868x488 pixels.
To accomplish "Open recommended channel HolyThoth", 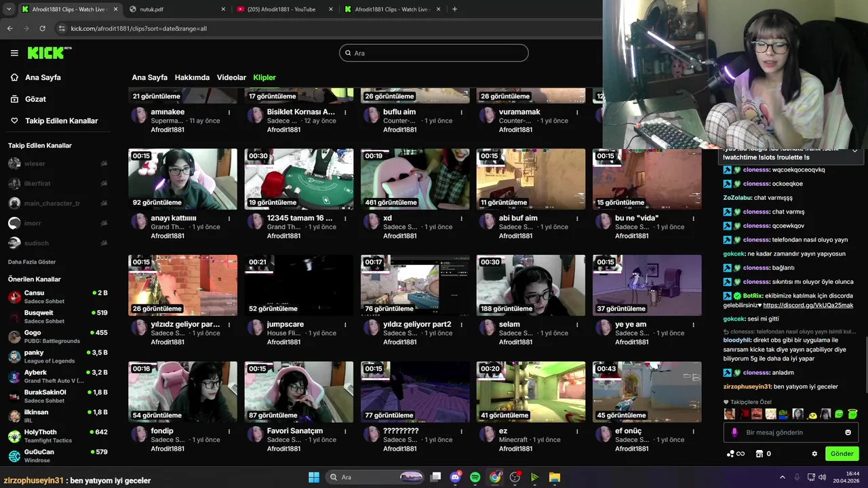I will point(58,436).
